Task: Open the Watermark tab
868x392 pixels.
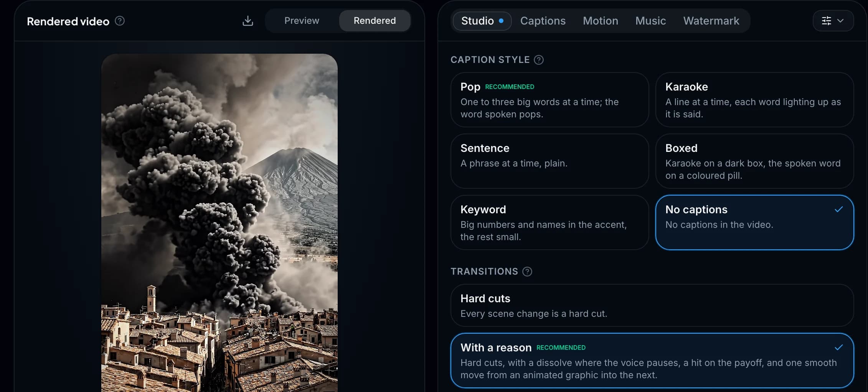Action: pos(711,21)
